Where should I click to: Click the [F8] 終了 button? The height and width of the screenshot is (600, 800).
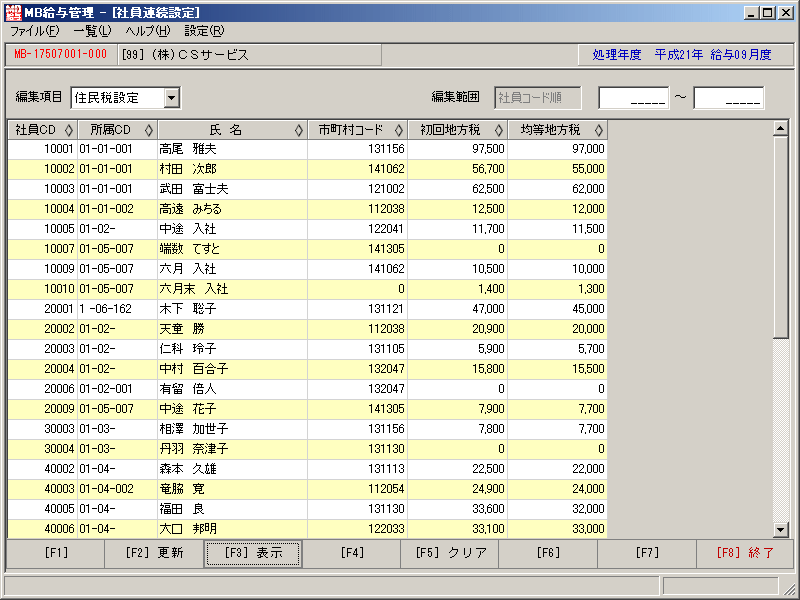click(745, 553)
